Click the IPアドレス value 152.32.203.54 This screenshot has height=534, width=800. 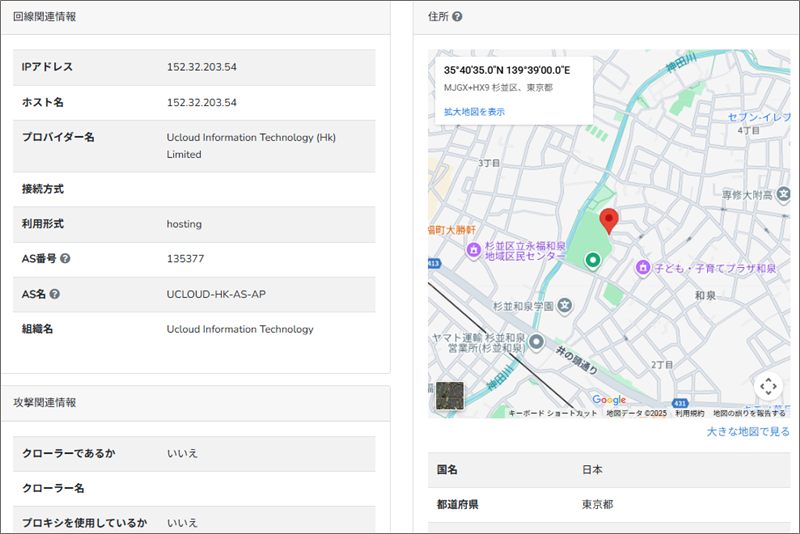(202, 67)
